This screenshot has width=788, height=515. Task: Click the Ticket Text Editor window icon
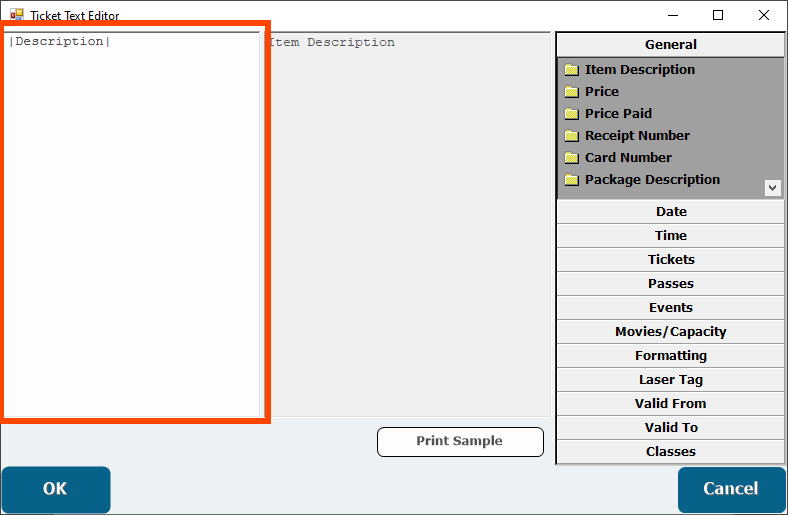(17, 15)
